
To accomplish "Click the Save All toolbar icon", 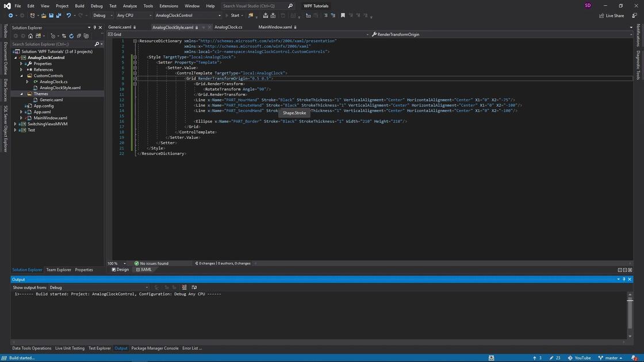I will click(x=59, y=16).
